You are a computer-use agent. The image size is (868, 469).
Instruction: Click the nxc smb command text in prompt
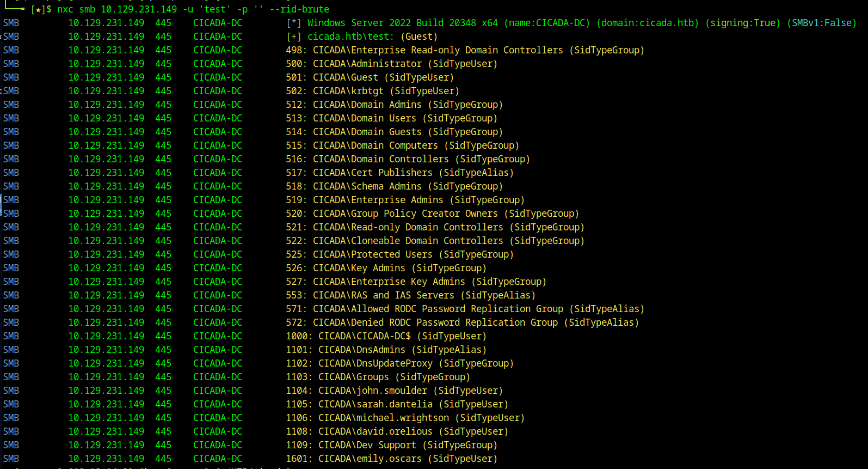coord(76,9)
